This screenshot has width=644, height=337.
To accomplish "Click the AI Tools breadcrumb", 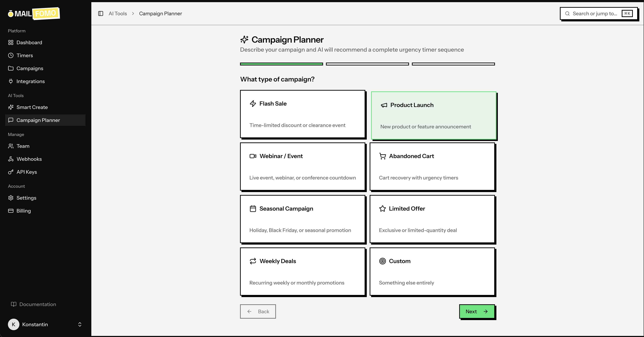I will click(x=118, y=13).
